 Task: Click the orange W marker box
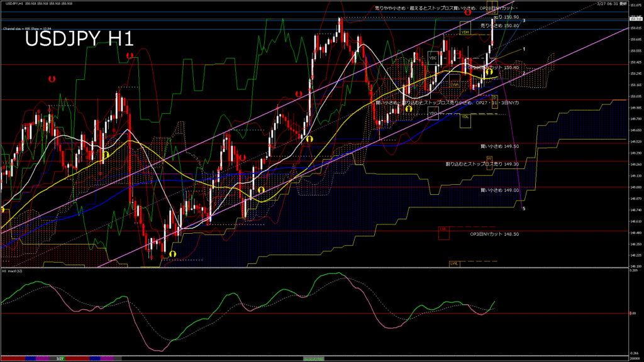tap(489, 158)
